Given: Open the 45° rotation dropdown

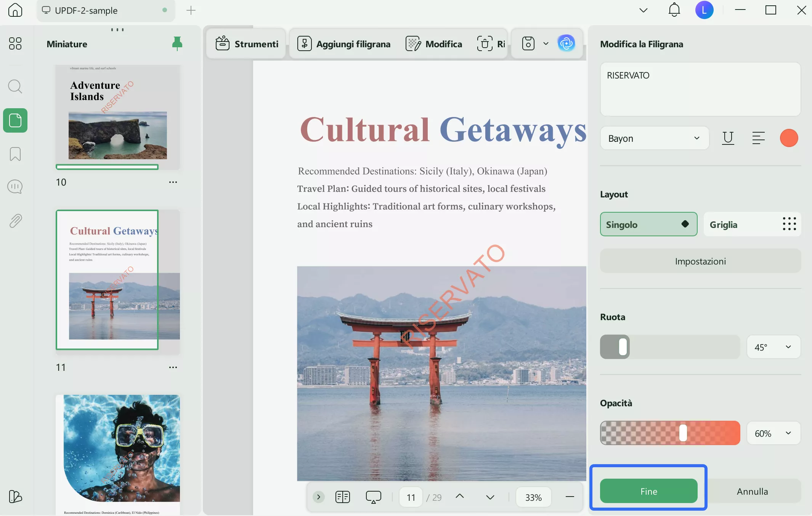Looking at the screenshot, I should [773, 347].
